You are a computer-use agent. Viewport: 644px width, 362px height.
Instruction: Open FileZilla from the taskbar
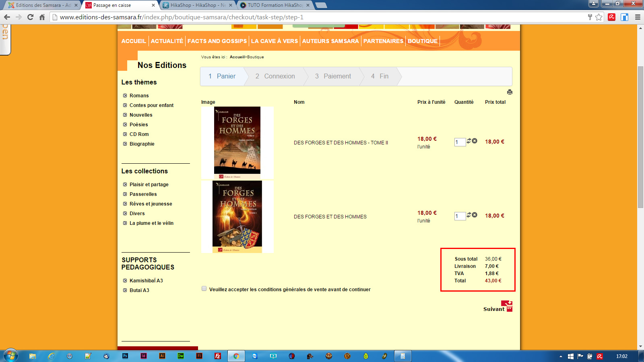pos(218,356)
